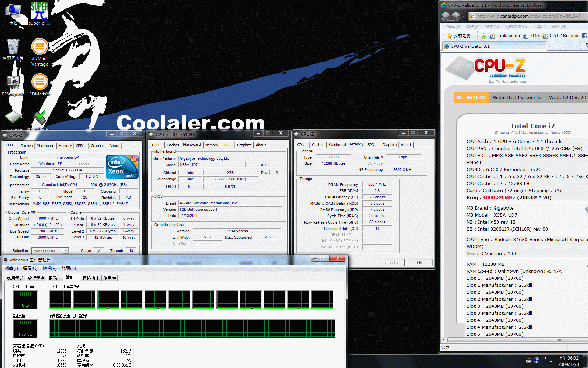Open the Graphics tab in CPU-Z ID 861043 window

pos(244,145)
